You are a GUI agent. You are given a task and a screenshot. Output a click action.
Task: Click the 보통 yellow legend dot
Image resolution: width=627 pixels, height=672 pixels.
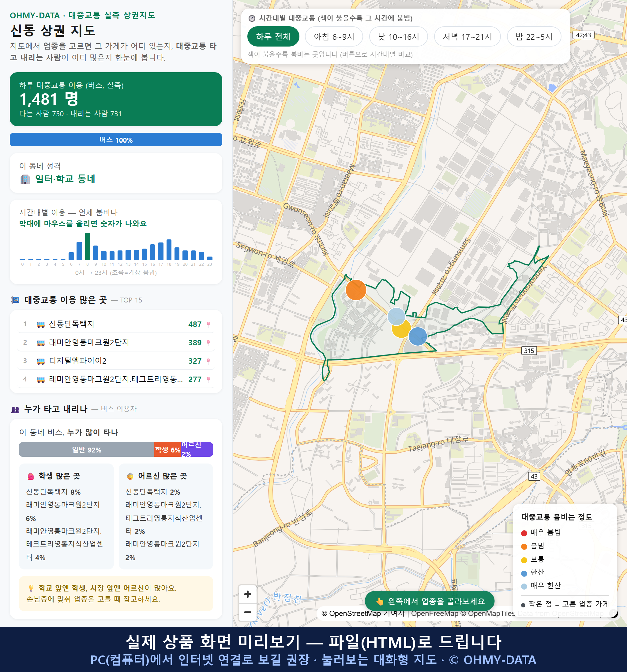coord(524,560)
